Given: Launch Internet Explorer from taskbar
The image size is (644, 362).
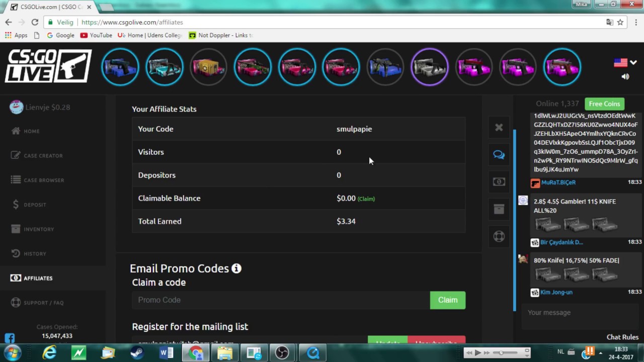Looking at the screenshot, I should coord(50,353).
